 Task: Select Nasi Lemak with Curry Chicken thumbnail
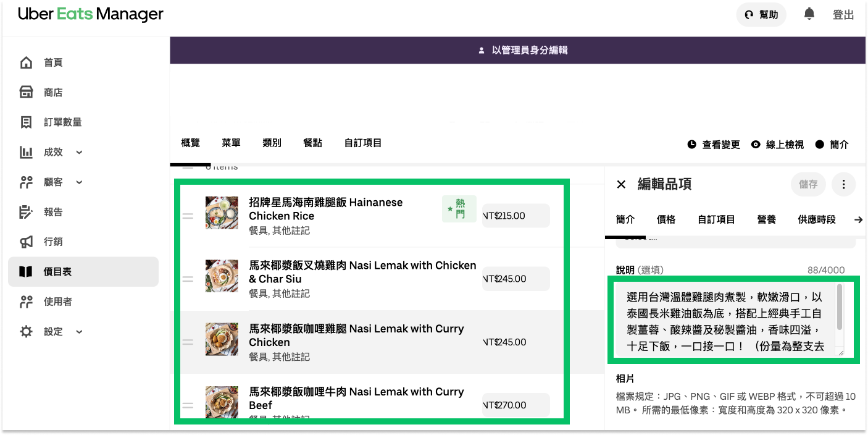[222, 339]
